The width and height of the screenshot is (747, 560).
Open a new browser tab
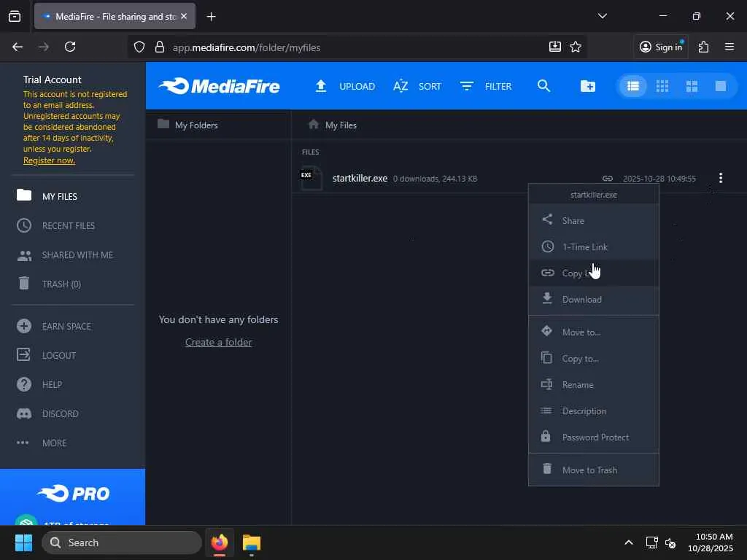click(211, 17)
